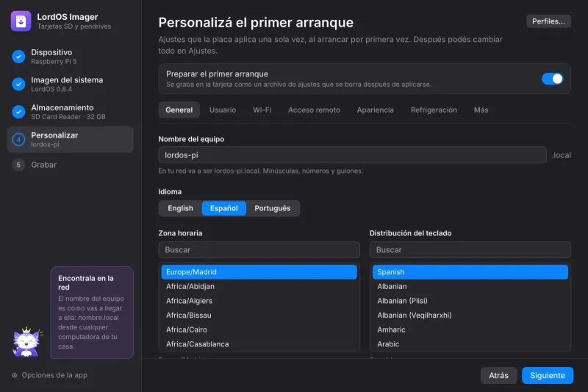
Task: Toggle the Preparar el primer arranque switch
Action: click(x=552, y=79)
